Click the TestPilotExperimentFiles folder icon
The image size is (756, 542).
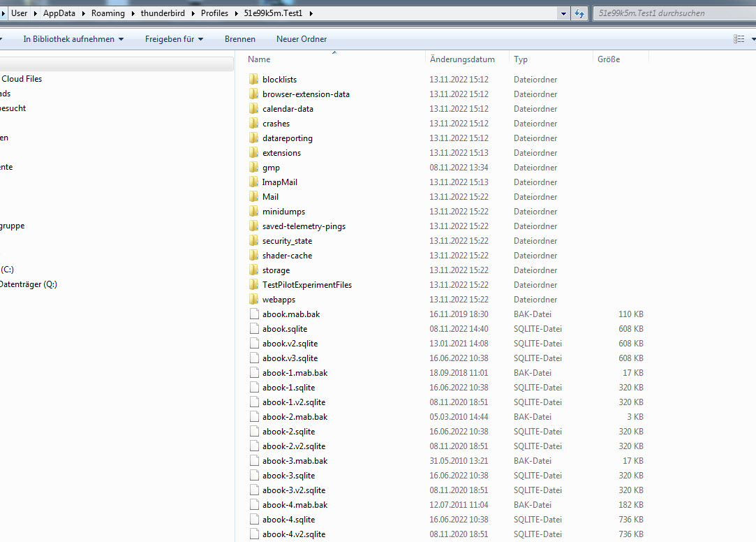pos(253,284)
